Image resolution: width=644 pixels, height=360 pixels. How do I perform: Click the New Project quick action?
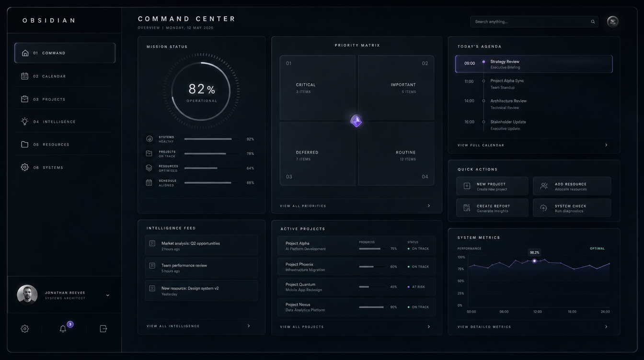click(x=492, y=186)
